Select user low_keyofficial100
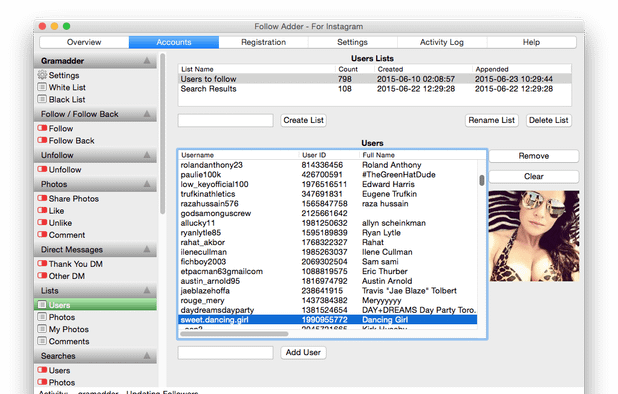This screenshot has height=394, width=618. 328,184
